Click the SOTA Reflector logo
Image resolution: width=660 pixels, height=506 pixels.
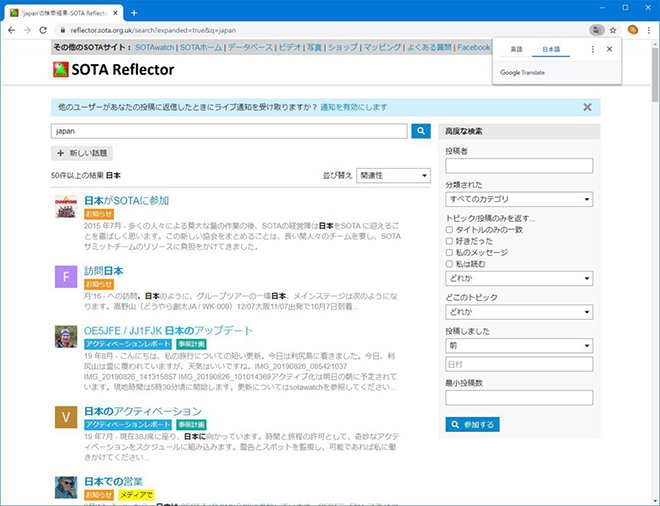point(114,69)
